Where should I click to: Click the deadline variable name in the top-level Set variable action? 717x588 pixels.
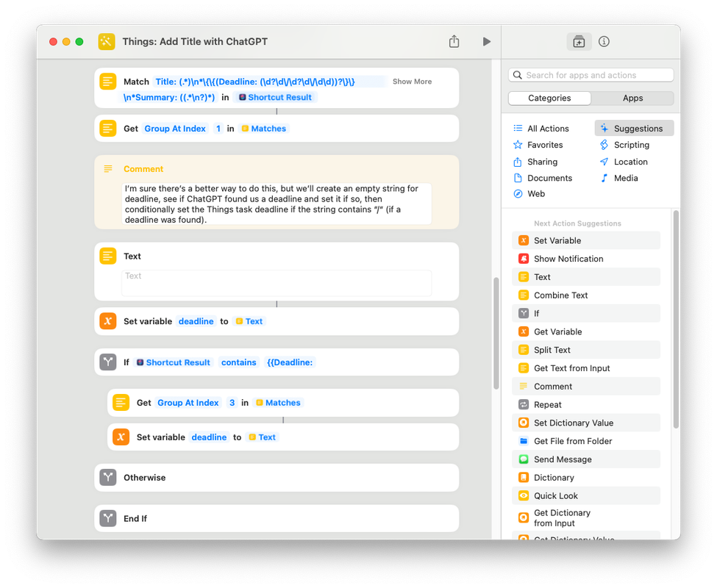pos(196,321)
